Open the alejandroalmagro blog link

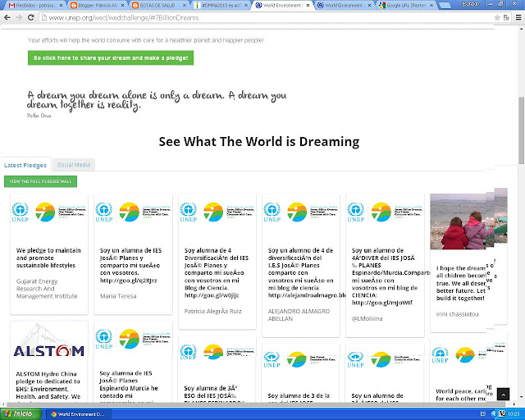[307, 295]
